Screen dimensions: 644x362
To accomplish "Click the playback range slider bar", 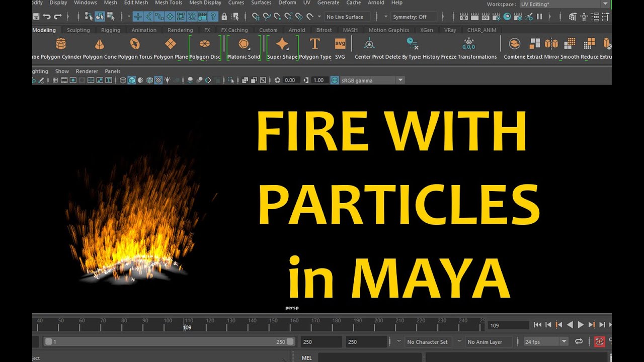I will [x=170, y=341].
